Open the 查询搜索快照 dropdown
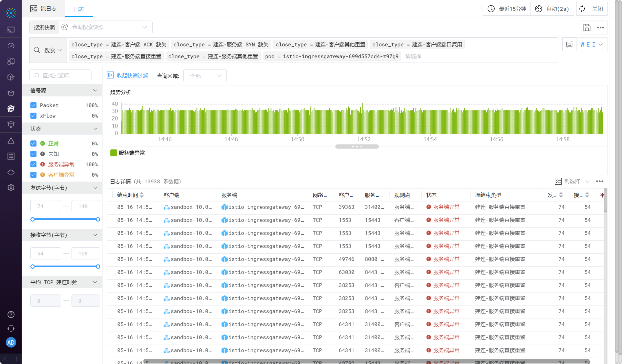This screenshot has width=622, height=364. [106, 27]
